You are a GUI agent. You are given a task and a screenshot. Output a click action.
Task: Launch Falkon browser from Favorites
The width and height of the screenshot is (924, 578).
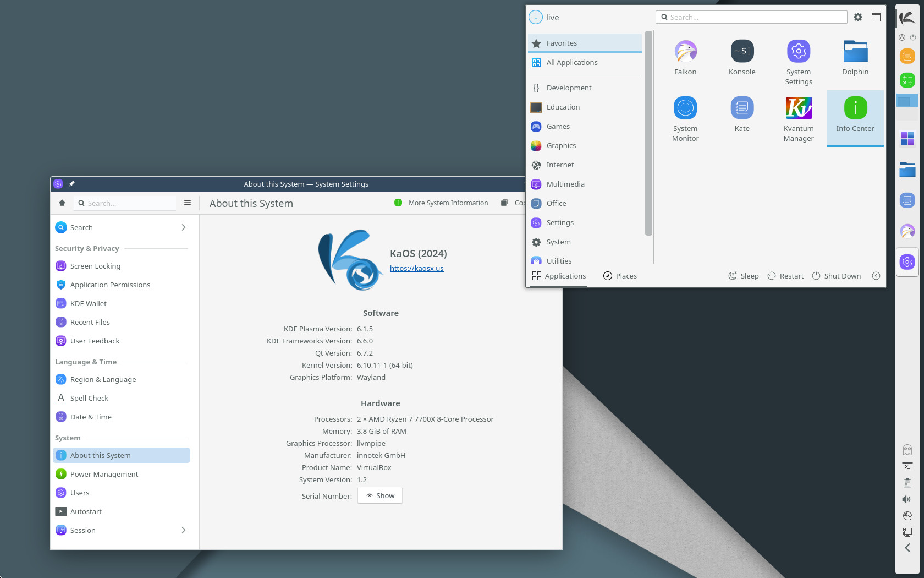tap(685, 57)
